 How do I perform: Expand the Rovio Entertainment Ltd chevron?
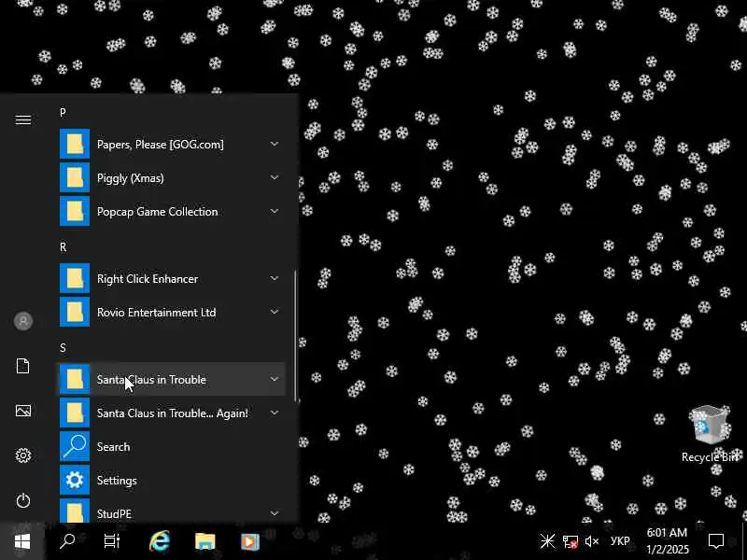coord(275,312)
